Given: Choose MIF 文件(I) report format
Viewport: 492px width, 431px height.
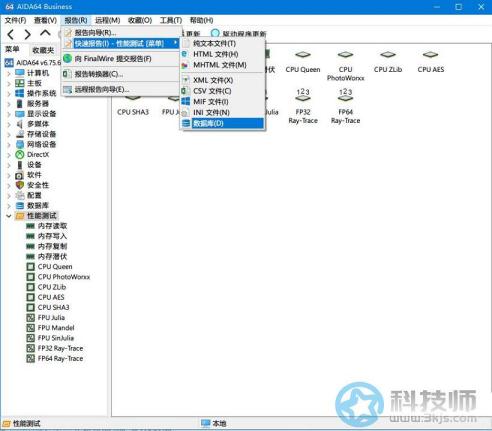Looking at the screenshot, I should [x=223, y=102].
